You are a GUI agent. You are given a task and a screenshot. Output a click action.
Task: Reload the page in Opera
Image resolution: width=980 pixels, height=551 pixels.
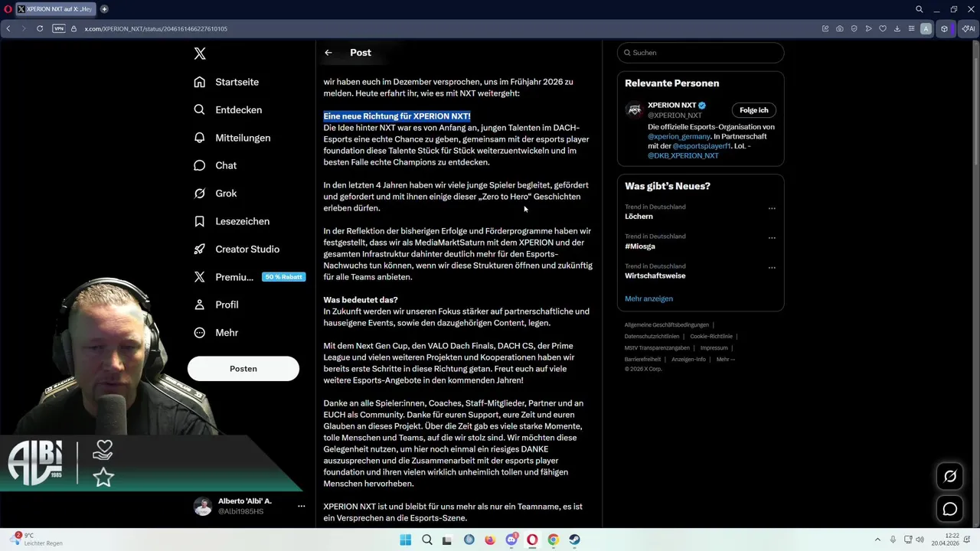click(x=40, y=28)
